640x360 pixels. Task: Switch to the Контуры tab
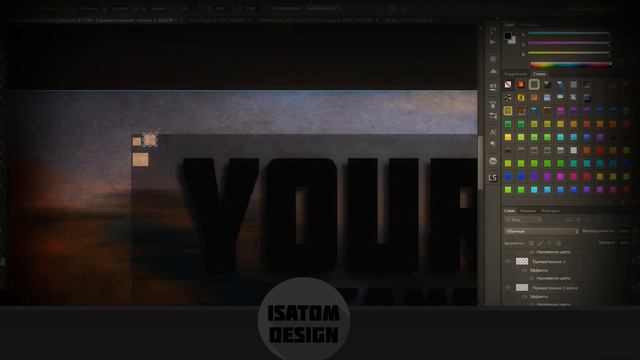tap(550, 211)
